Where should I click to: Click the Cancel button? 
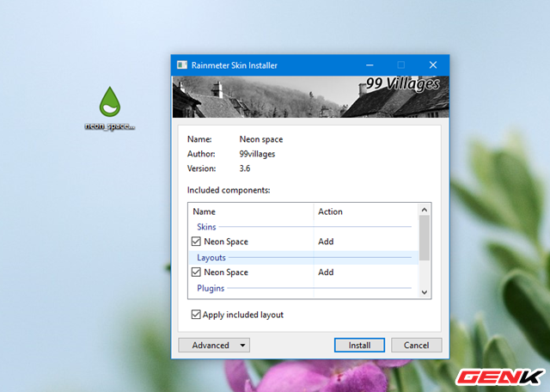pos(416,346)
